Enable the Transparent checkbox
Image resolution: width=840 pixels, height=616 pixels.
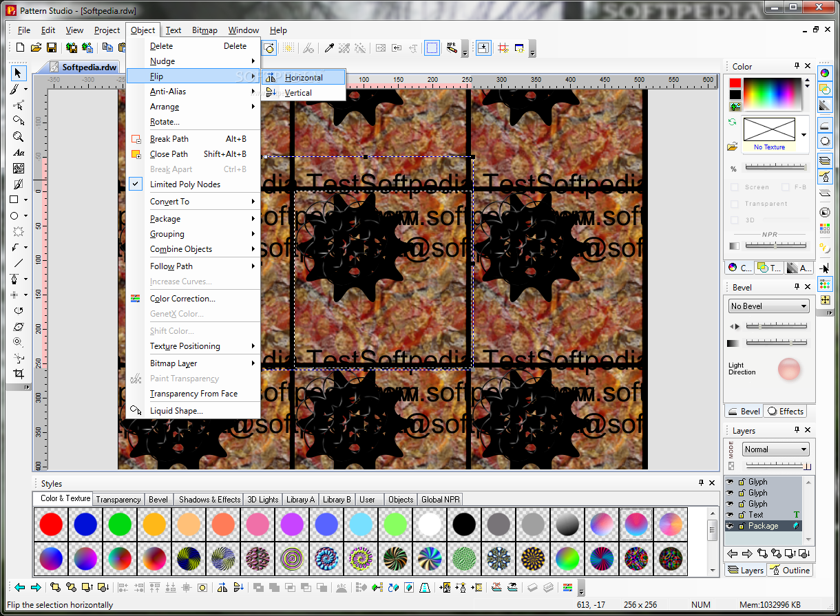tap(735, 204)
